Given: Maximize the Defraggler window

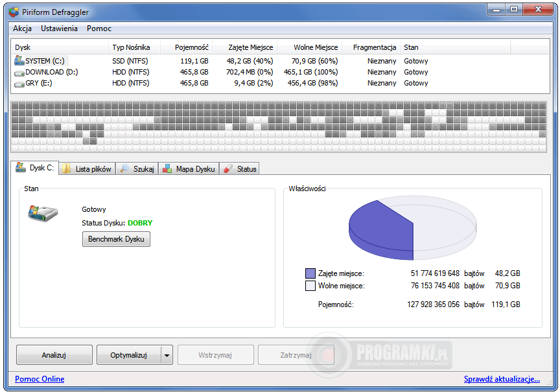Looking at the screenshot, I should [514, 10].
